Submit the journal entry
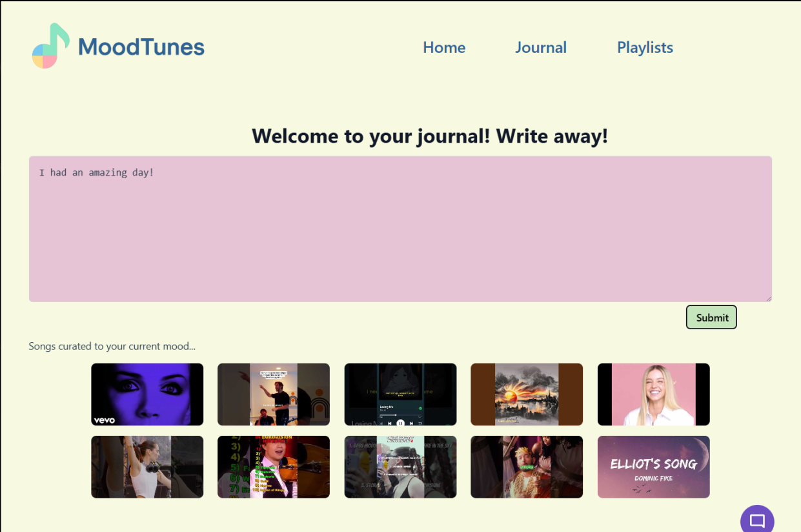801x532 pixels. click(711, 317)
